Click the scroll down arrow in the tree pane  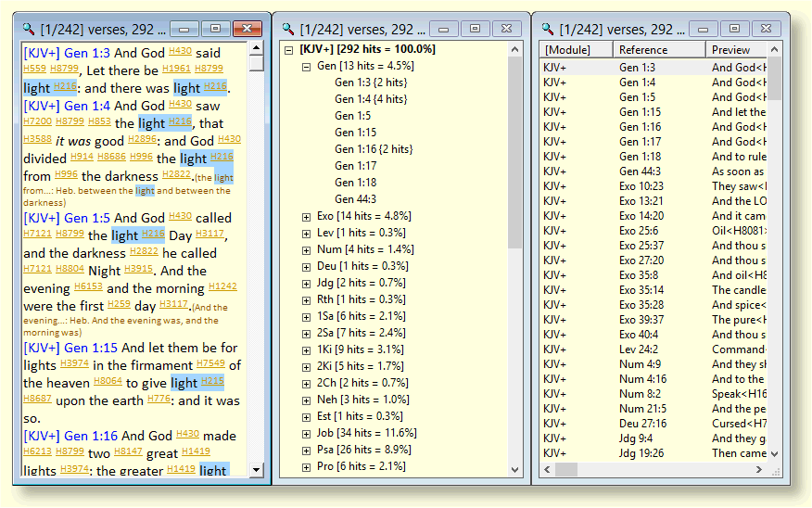pos(514,470)
